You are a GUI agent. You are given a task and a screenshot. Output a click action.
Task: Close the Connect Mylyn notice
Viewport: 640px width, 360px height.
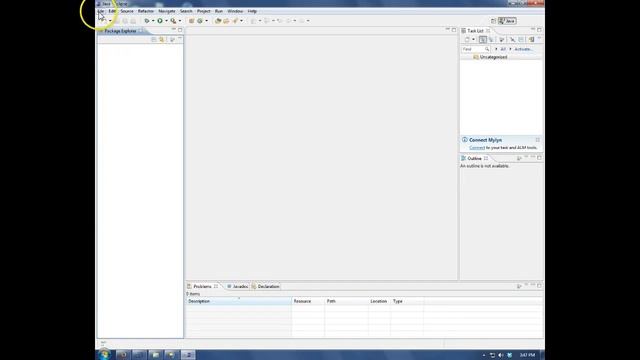(x=538, y=140)
